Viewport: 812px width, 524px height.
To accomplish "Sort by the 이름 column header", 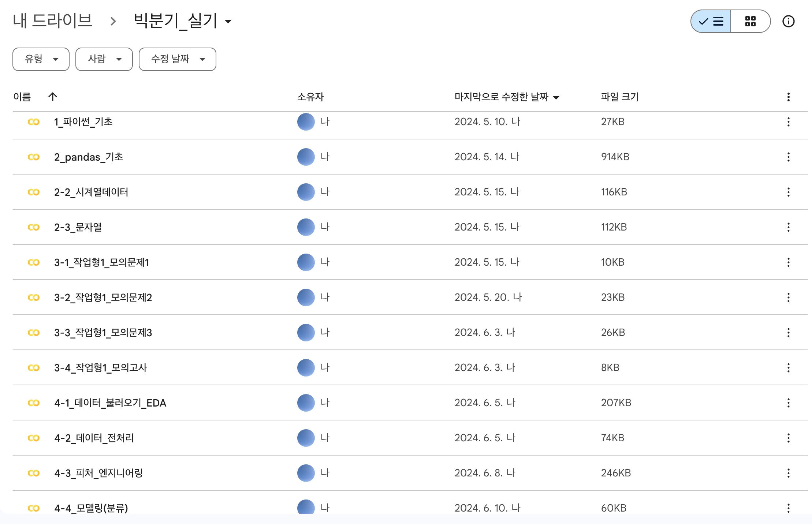I will pyautogui.click(x=22, y=97).
